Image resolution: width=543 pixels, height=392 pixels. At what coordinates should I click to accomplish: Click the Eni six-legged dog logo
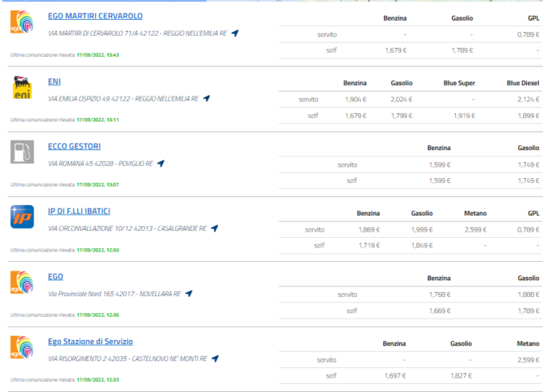[22, 87]
